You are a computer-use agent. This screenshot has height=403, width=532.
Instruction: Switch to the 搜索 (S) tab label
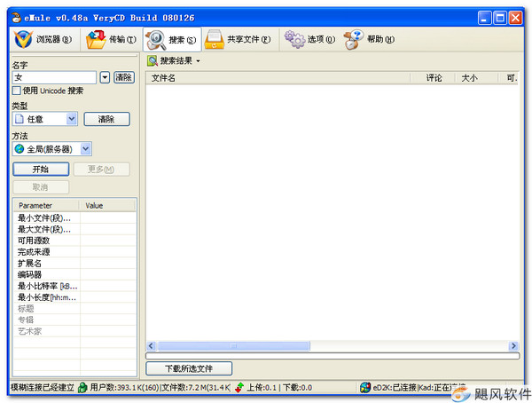coord(182,40)
